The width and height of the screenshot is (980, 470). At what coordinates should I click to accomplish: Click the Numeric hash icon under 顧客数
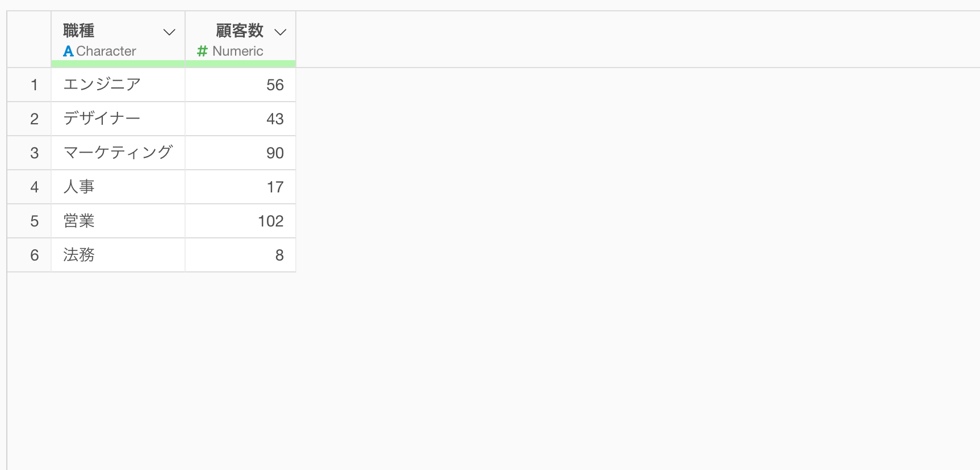pos(202,51)
